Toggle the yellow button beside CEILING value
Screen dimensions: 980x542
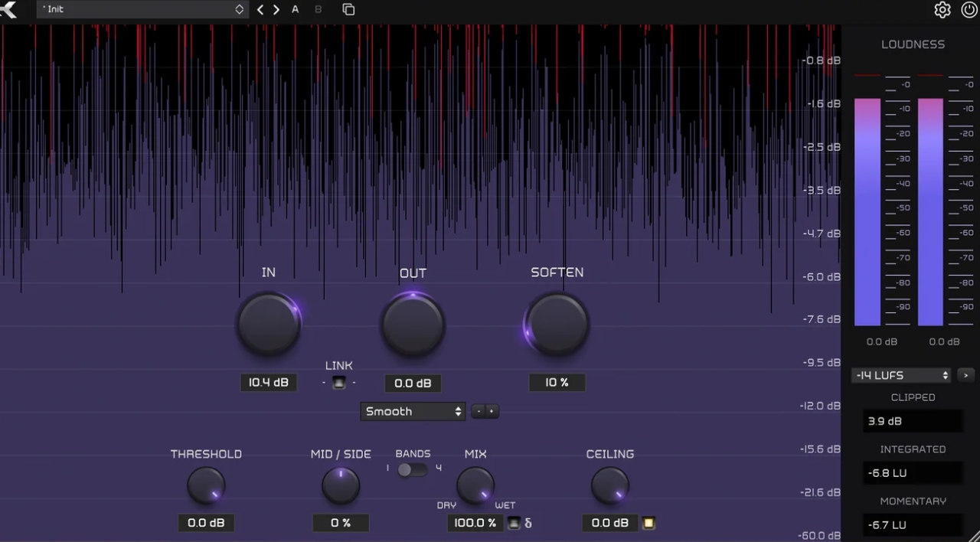coord(648,524)
